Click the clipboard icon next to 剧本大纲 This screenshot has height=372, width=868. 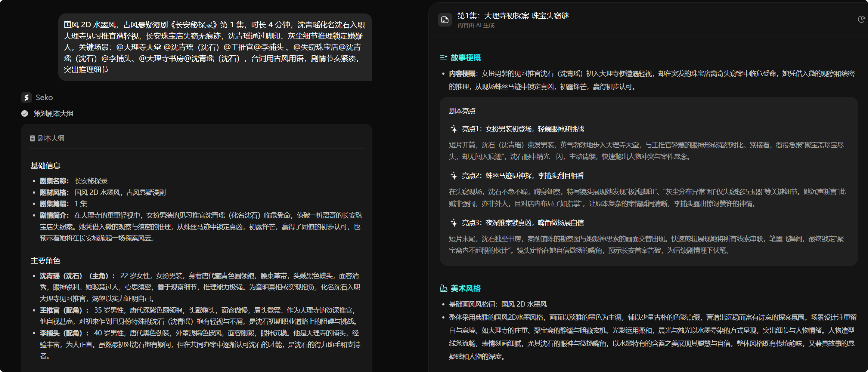coord(32,138)
